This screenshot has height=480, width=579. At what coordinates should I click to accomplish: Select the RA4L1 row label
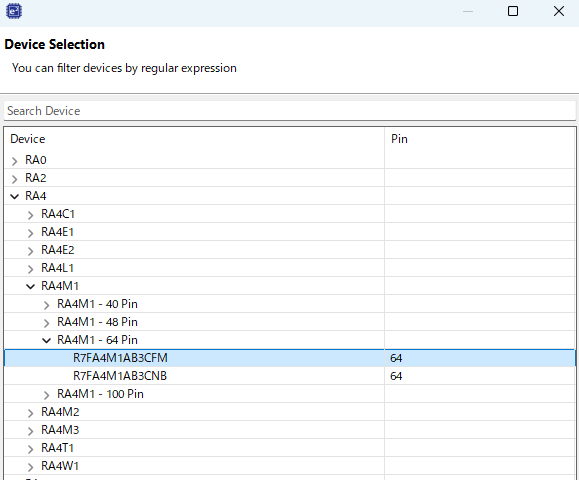point(57,268)
